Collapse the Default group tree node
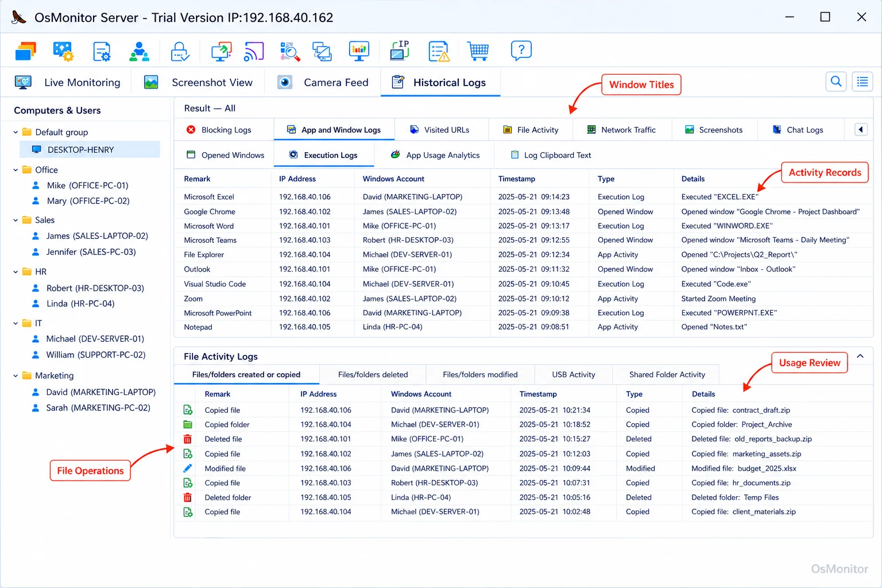Screen dimensions: 882x588 click(x=16, y=132)
